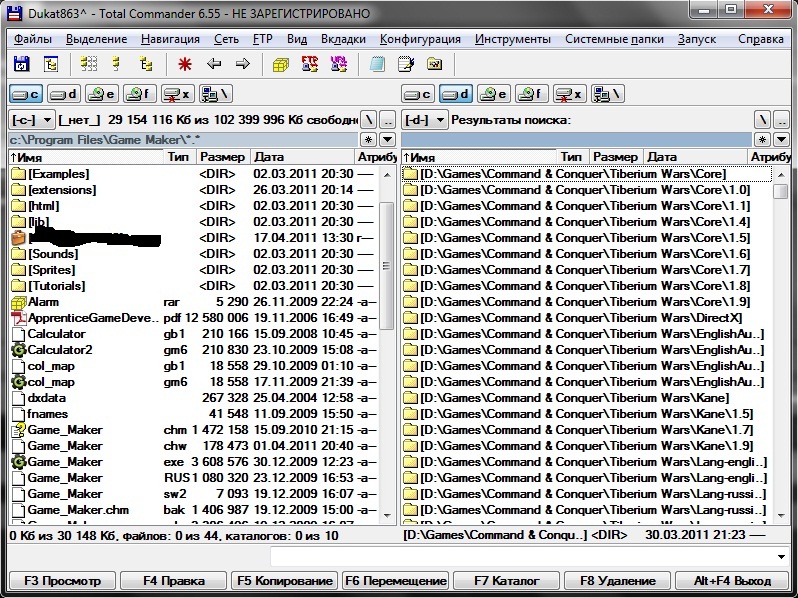This screenshot has height=598, width=798.
Task: Open the Справка menu
Action: click(x=760, y=39)
